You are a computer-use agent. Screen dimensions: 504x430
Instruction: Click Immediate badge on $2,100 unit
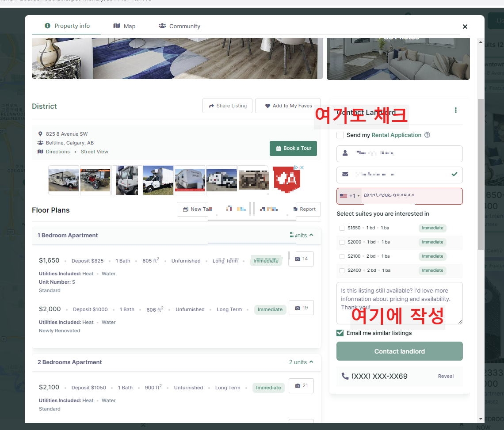click(268, 388)
